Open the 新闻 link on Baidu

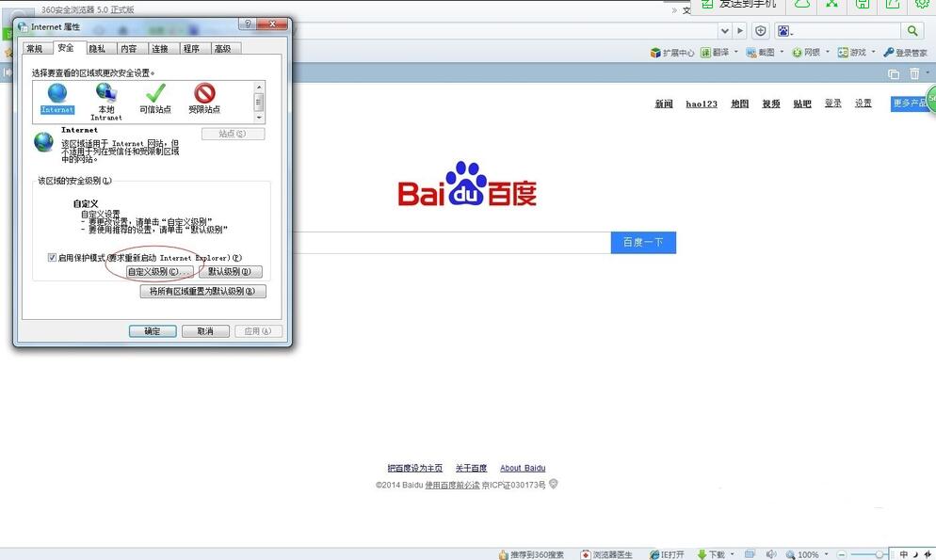point(664,104)
